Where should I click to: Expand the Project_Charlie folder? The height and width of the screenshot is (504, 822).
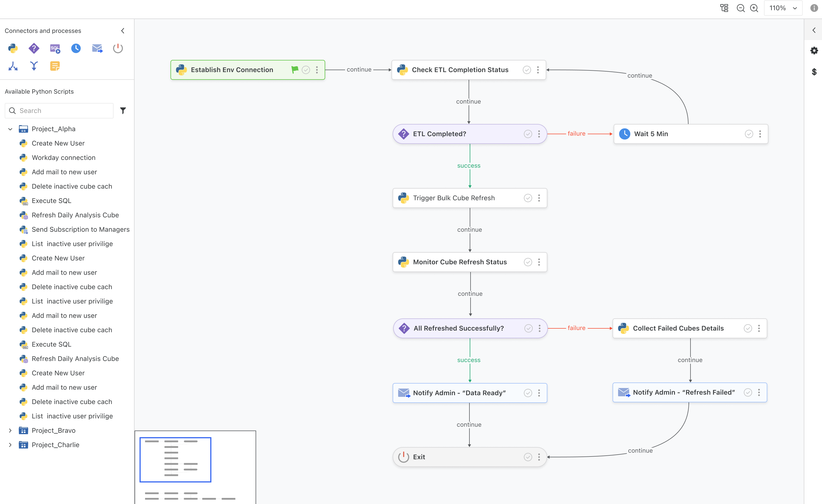[x=10, y=445]
